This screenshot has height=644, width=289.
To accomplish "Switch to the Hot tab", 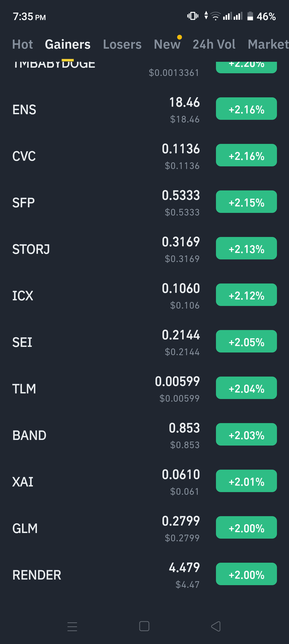I will pos(22,44).
